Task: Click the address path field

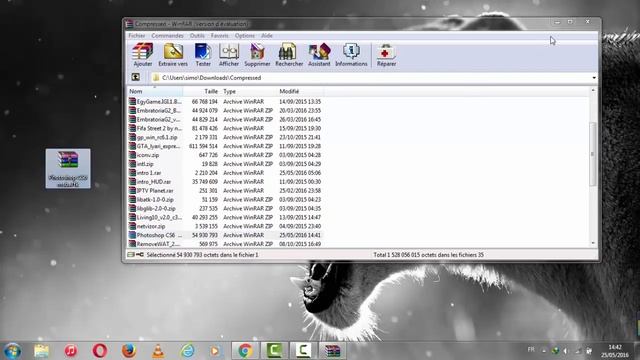Action: point(371,78)
